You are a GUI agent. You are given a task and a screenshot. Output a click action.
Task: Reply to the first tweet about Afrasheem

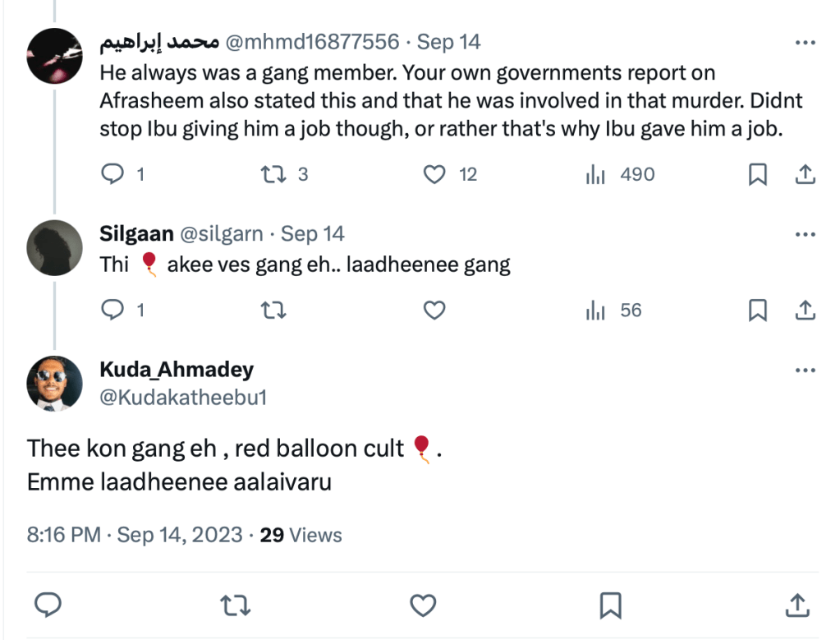tap(112, 174)
